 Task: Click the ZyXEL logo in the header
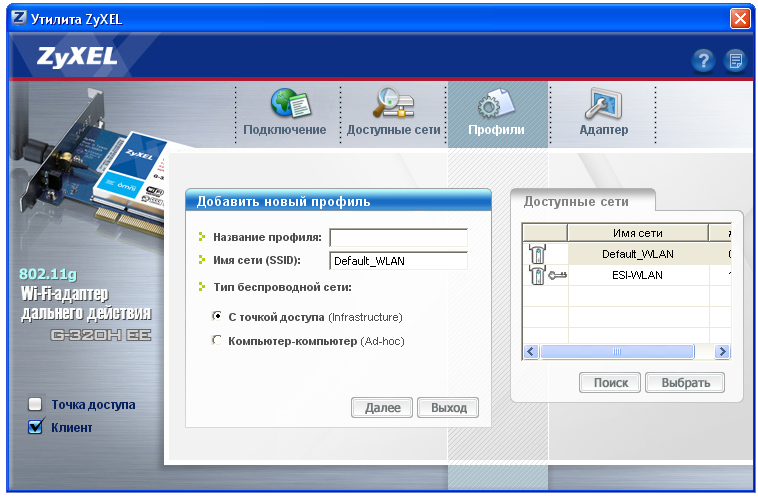point(77,57)
